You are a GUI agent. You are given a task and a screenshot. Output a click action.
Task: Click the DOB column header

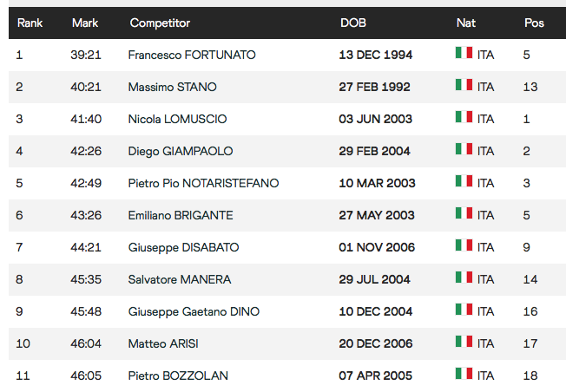coord(353,23)
